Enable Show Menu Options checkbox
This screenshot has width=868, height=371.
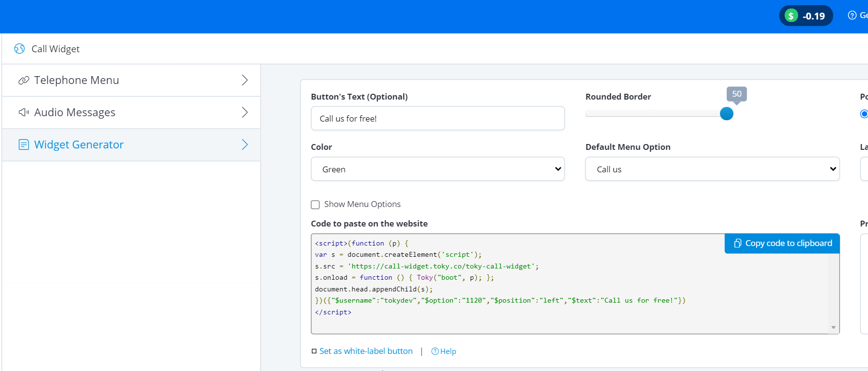(x=315, y=205)
